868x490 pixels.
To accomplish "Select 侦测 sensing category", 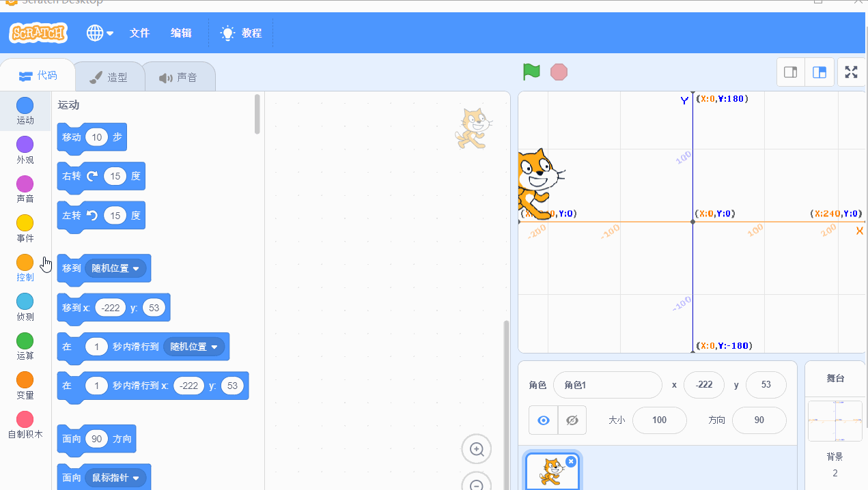I will click(x=25, y=307).
